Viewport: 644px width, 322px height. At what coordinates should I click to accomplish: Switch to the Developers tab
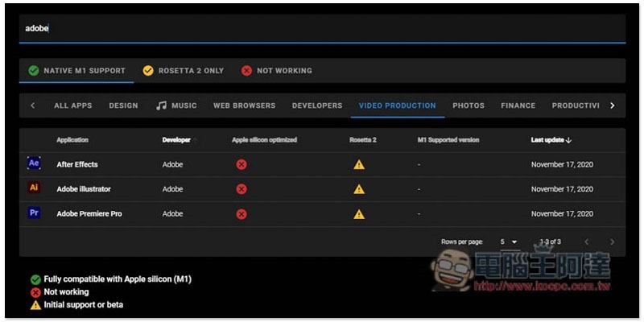317,105
